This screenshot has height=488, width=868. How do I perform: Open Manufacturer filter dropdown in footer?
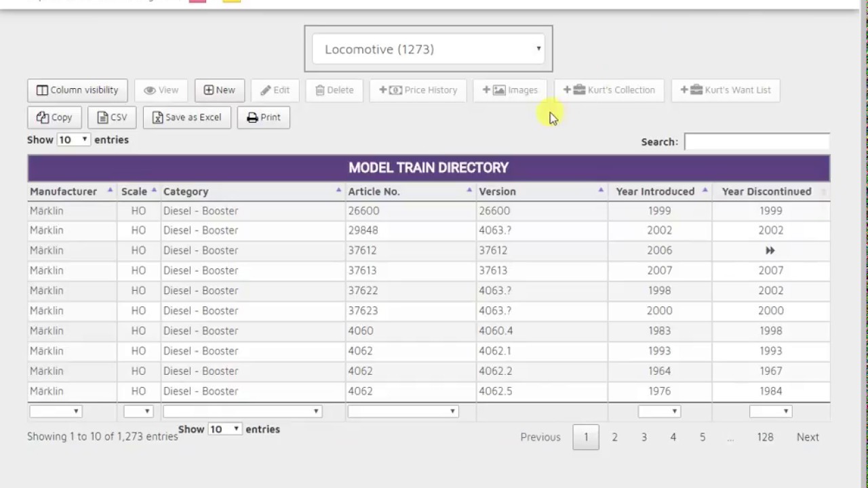56,411
